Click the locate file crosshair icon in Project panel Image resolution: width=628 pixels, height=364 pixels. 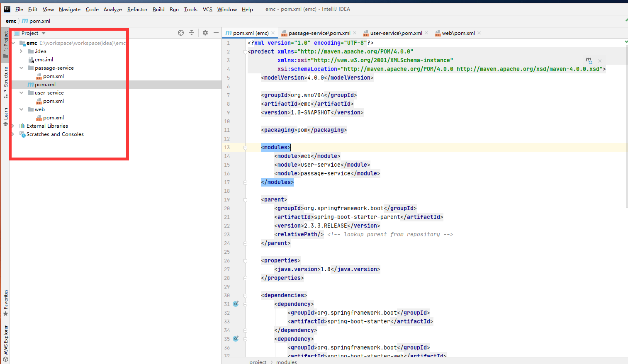[181, 33]
